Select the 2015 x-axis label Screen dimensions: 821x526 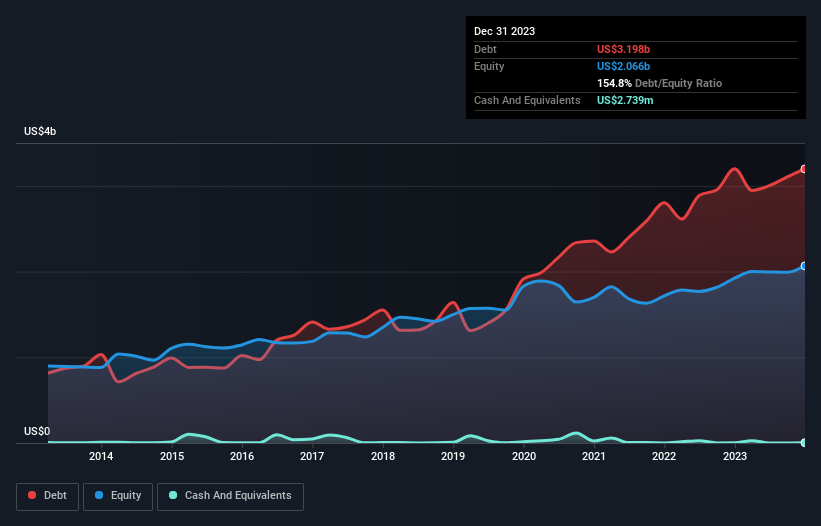(x=172, y=456)
